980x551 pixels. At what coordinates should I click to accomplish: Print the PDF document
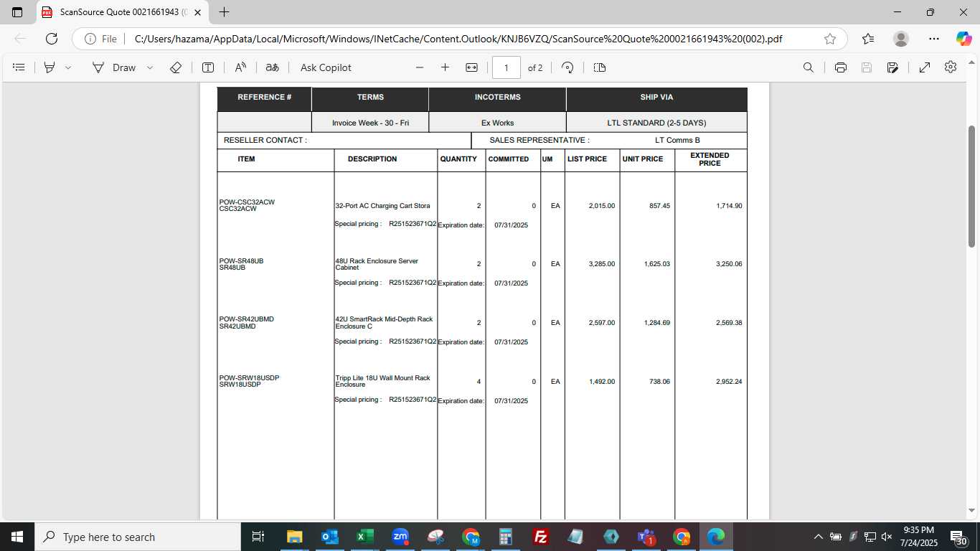tap(841, 67)
